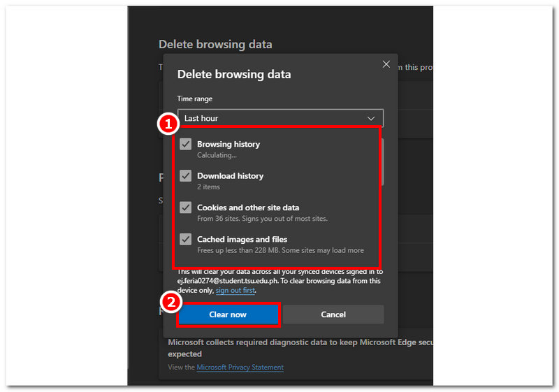This screenshot has height=392, width=559.
Task: Click the red step 1 marker
Action: (x=167, y=124)
